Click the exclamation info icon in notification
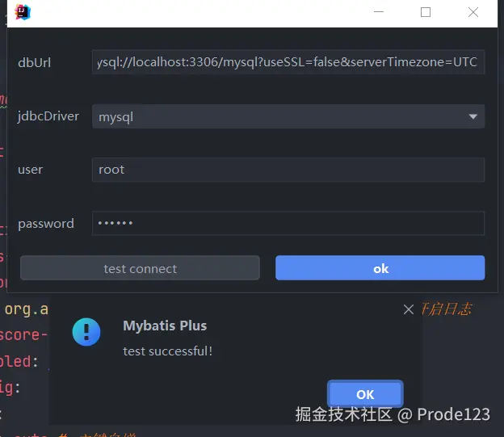This screenshot has width=504, height=437. coord(86,332)
